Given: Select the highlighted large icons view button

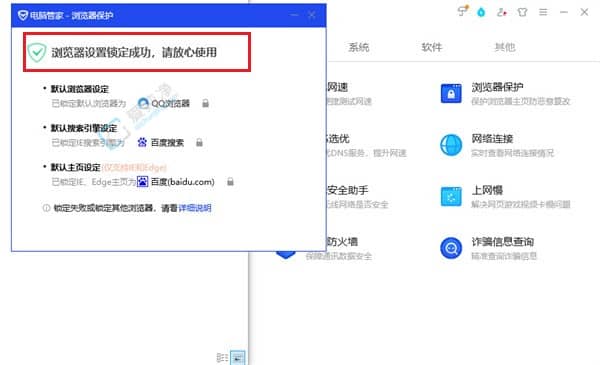Looking at the screenshot, I should tap(238, 358).
